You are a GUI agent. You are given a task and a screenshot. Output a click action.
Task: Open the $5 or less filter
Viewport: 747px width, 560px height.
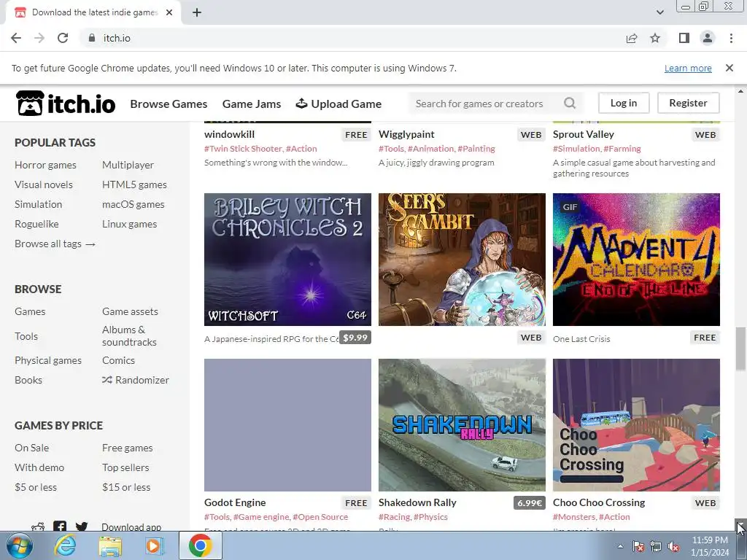pyautogui.click(x=36, y=487)
